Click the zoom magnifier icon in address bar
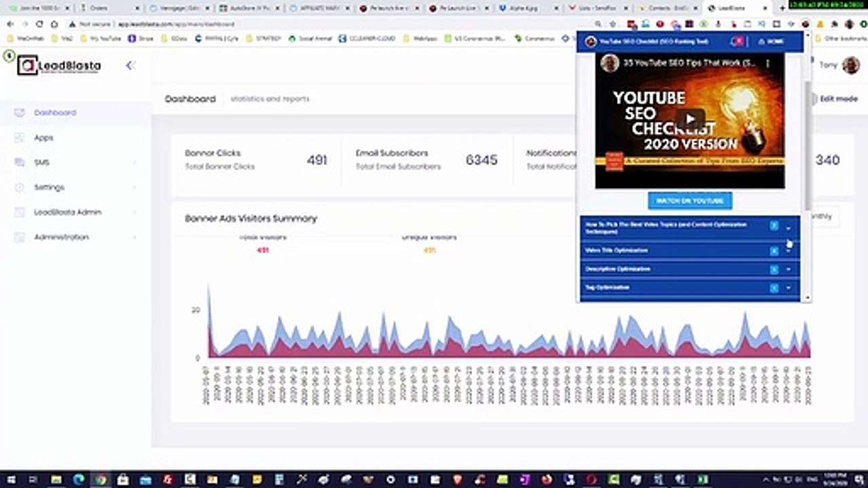 pos(598,24)
